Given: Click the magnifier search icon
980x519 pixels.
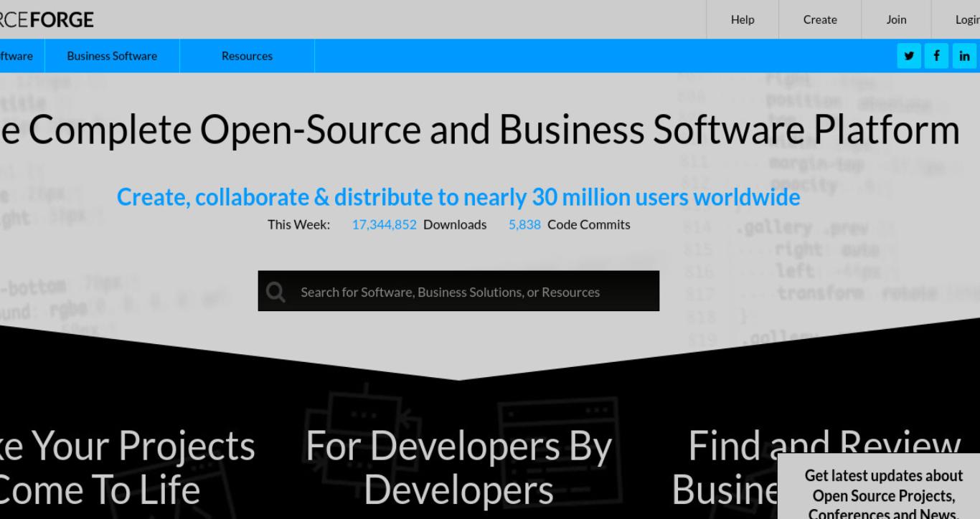Looking at the screenshot, I should pos(275,292).
